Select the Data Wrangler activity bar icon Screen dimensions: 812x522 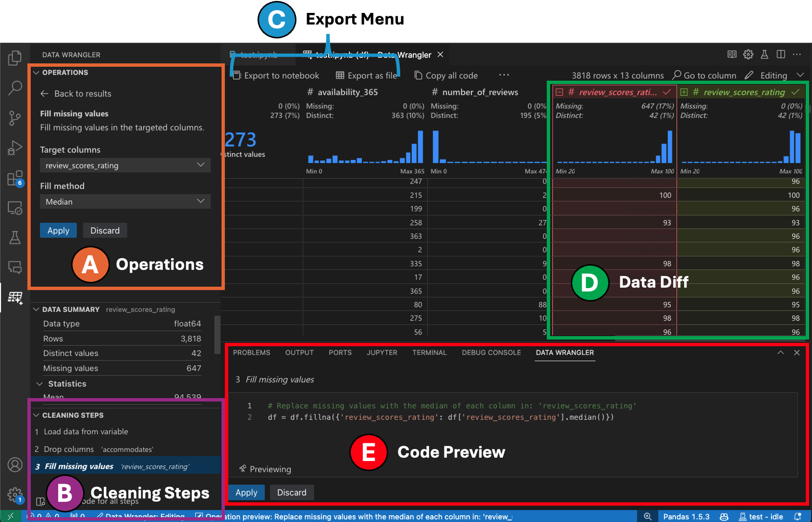click(15, 298)
